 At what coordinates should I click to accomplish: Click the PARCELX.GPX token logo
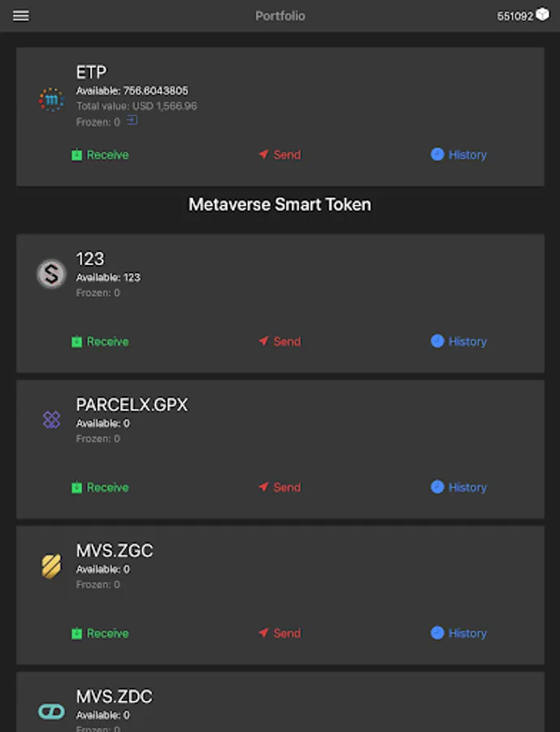51,420
